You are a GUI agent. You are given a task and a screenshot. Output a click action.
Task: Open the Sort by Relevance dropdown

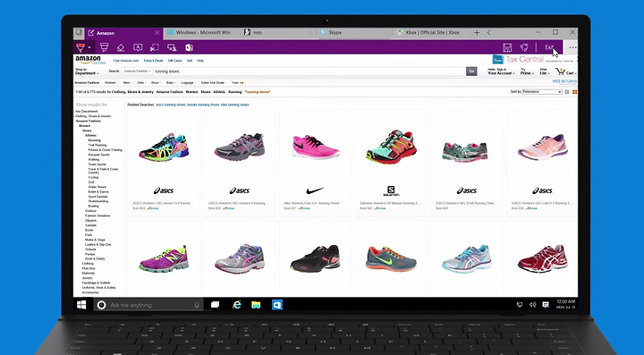[541, 92]
